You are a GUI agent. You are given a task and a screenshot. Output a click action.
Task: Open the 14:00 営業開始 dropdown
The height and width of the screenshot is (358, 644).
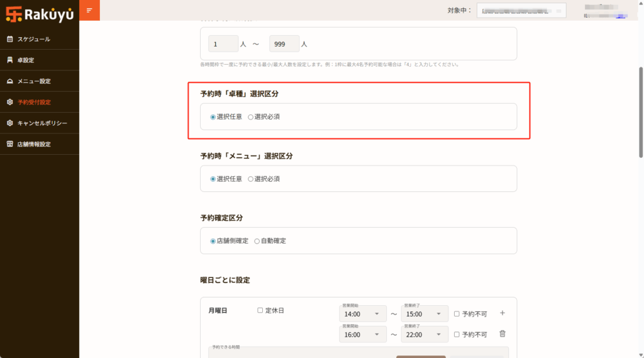362,314
